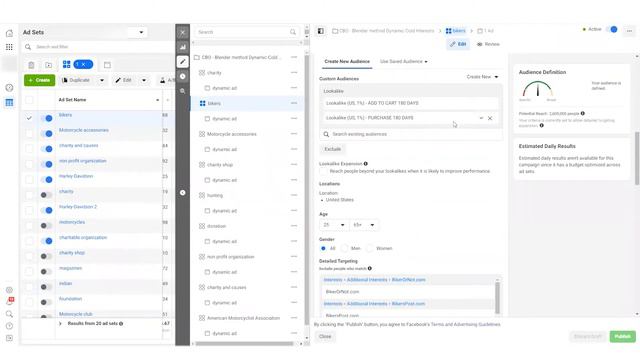The width and height of the screenshot is (640, 360).
Task: Click the green Publish button
Action: coord(622,336)
